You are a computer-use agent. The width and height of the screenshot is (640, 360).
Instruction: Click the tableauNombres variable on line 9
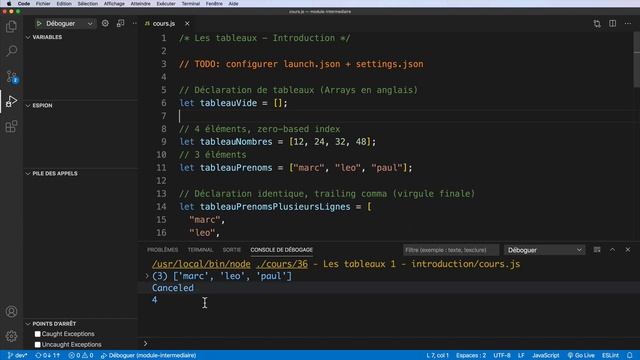[x=236, y=142]
